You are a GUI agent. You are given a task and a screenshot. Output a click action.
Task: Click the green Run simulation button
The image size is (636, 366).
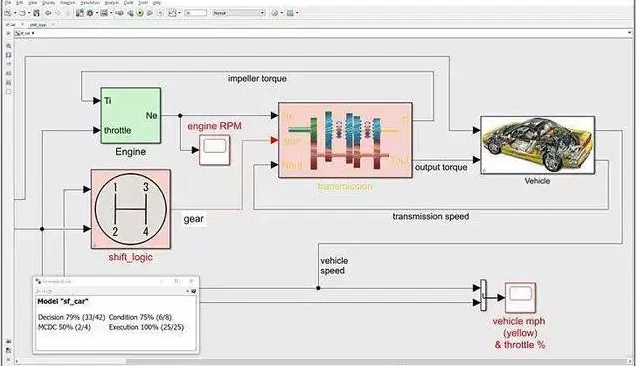tap(140, 13)
